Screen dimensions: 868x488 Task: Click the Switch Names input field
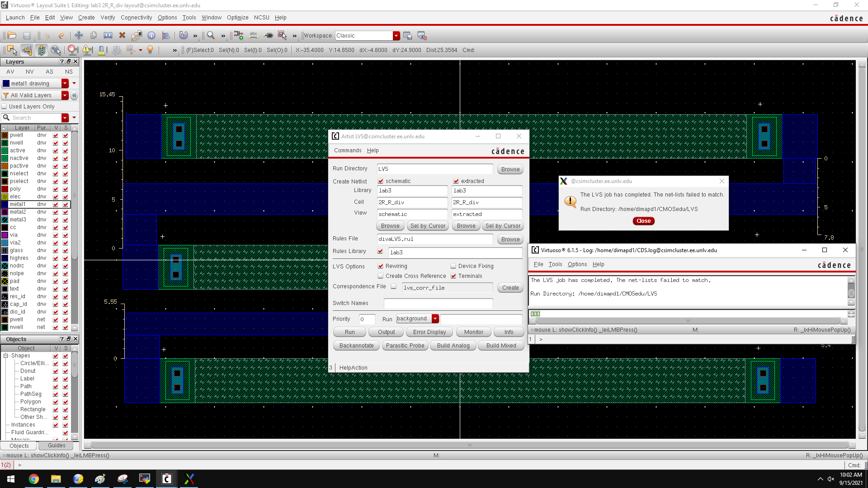click(438, 303)
